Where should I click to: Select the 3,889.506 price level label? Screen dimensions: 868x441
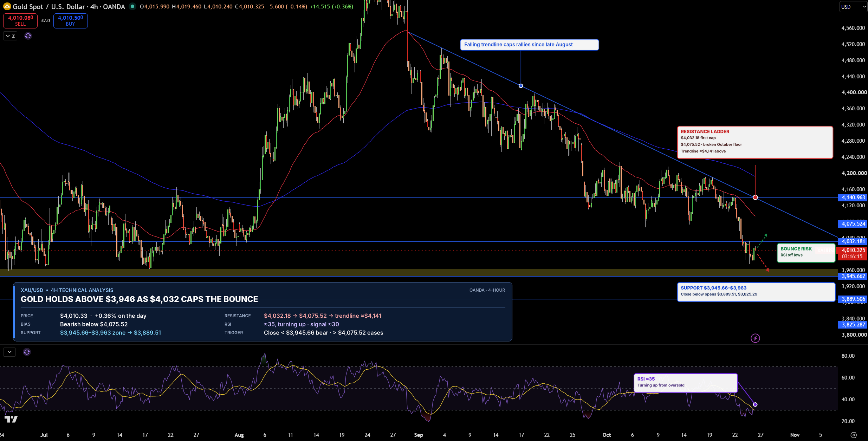click(853, 299)
